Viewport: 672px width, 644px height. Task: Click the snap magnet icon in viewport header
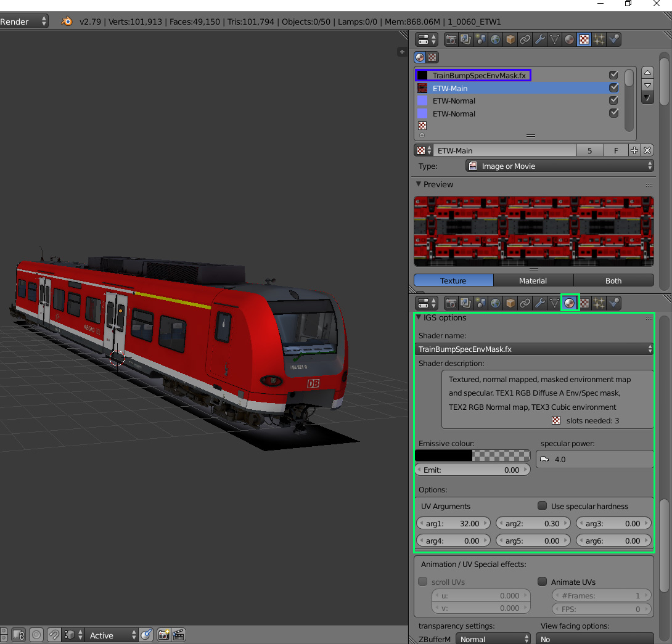[54, 635]
